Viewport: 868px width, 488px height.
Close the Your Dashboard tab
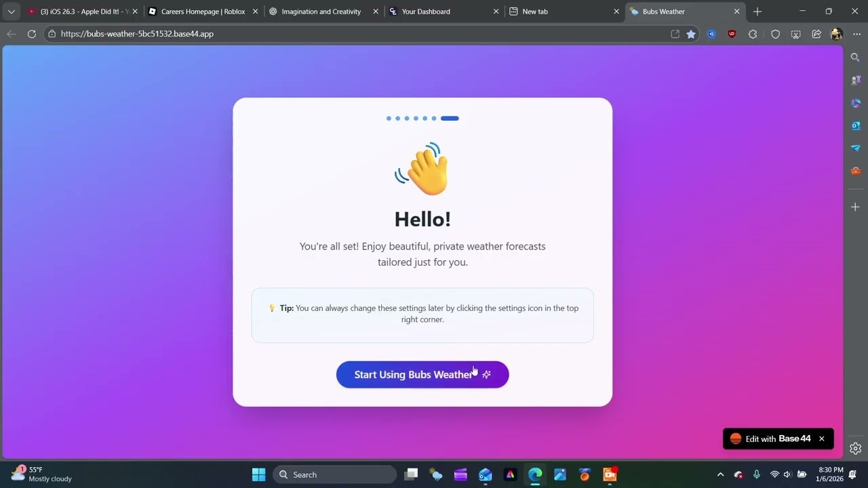coord(496,12)
